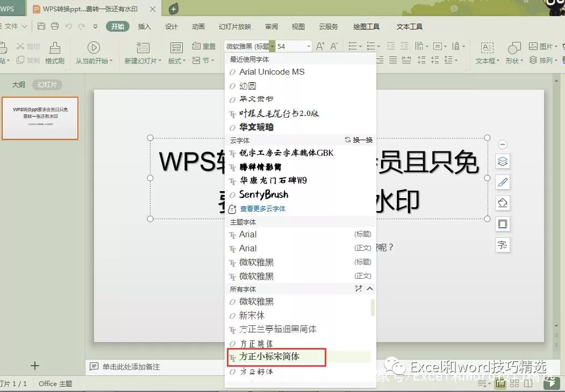Click the undo arrow icon
This screenshot has width=565, height=392.
coord(68,26)
